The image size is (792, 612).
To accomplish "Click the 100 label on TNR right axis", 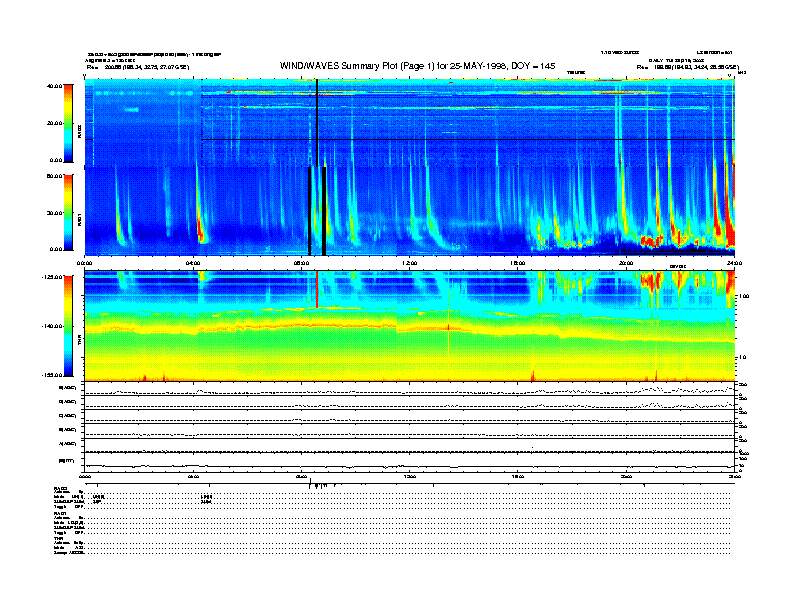I will pos(743,296).
